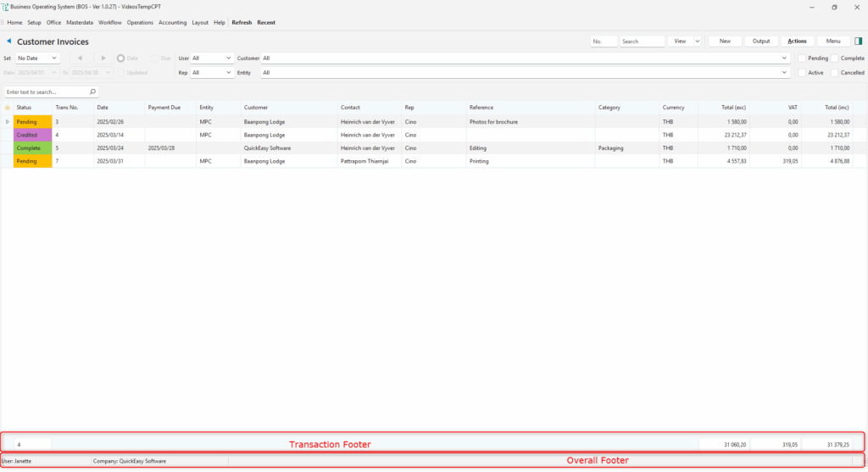The width and height of the screenshot is (868, 472).
Task: Click the BOS app icon in the title bar
Action: point(6,7)
